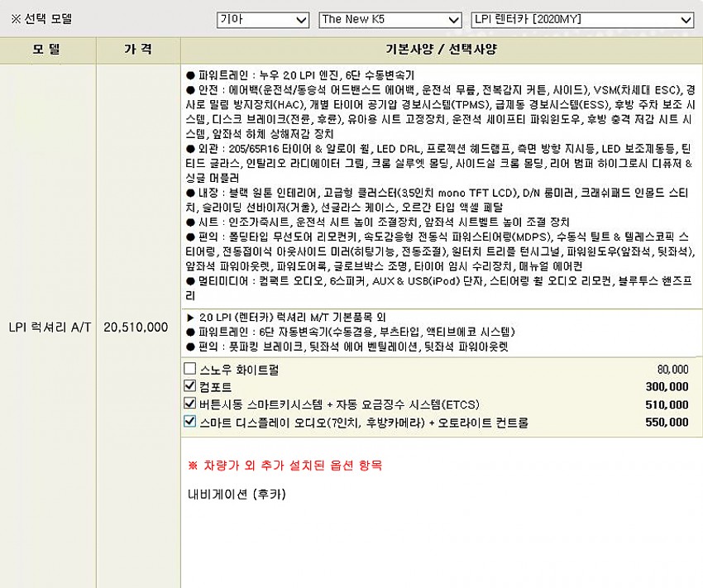The image size is (703, 588).
Task: Click the 300,000 컴포트 price
Action: [x=667, y=387]
